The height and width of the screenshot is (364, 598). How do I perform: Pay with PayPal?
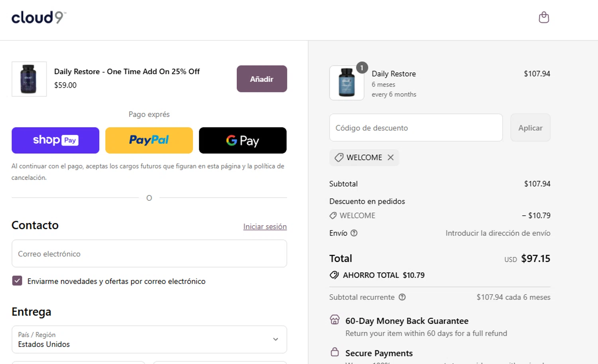click(149, 140)
